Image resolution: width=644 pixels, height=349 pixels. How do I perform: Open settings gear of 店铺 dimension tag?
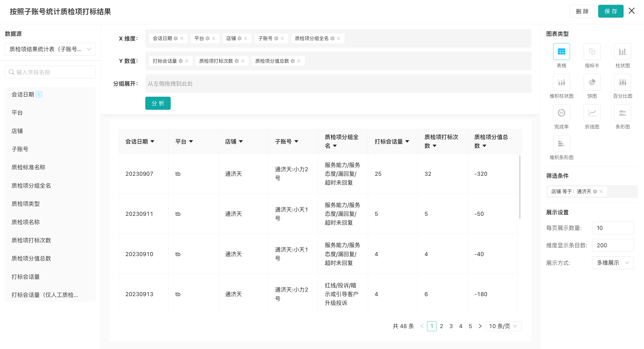[x=239, y=39]
